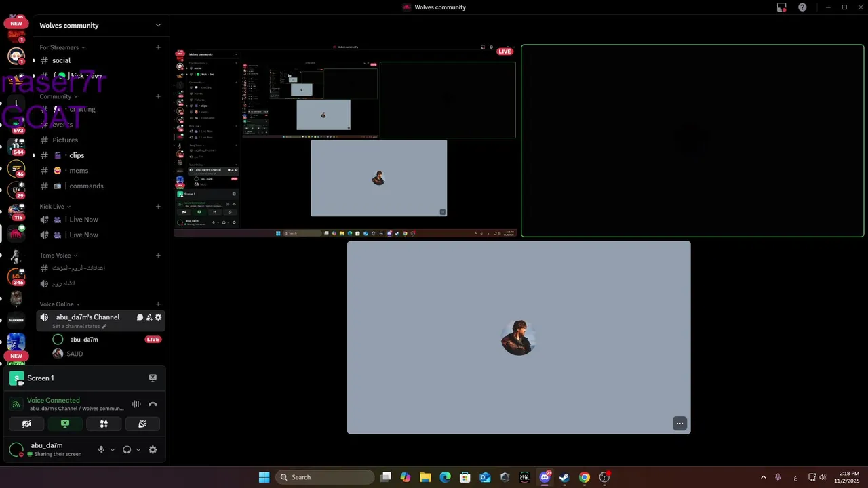Open File Explorer from the taskbar

(x=425, y=477)
